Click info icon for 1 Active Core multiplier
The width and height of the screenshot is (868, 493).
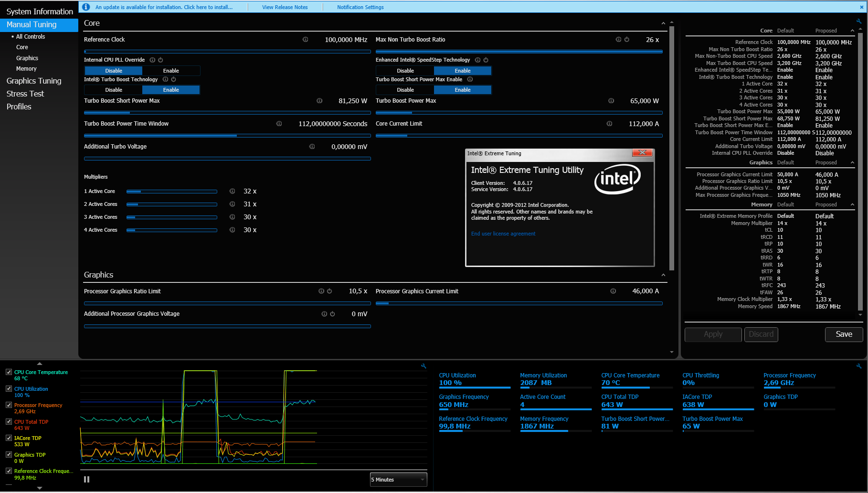point(232,191)
